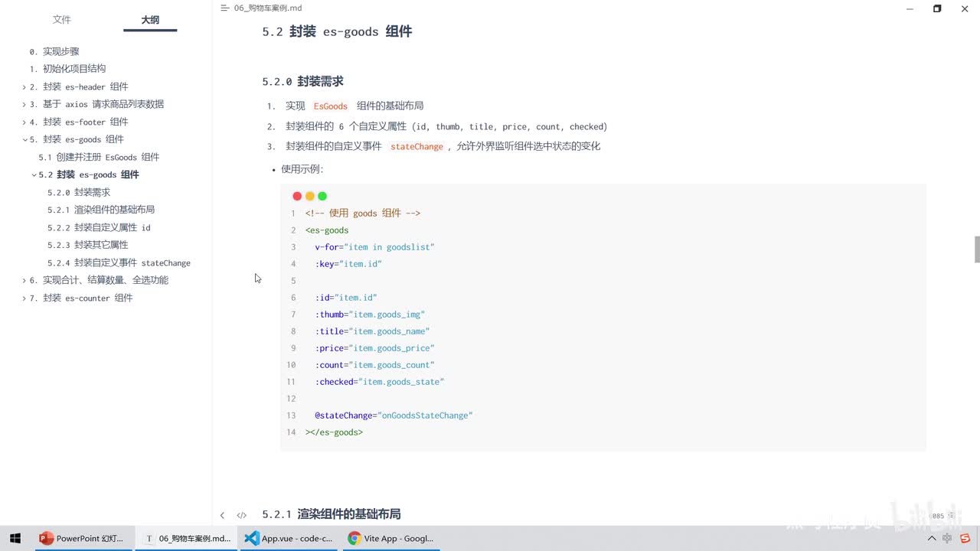Open outline item 1. 初始化项目结构
The width and height of the screenshot is (980, 551).
click(x=67, y=69)
